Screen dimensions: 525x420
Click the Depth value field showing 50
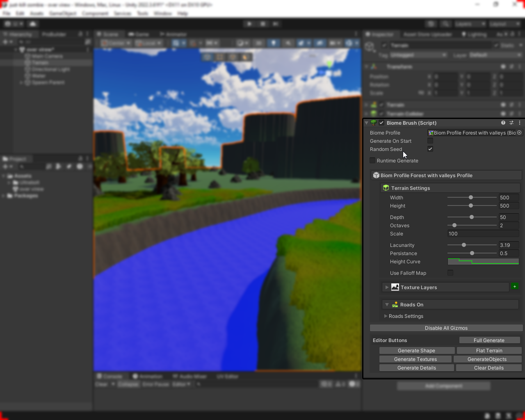coord(509,217)
